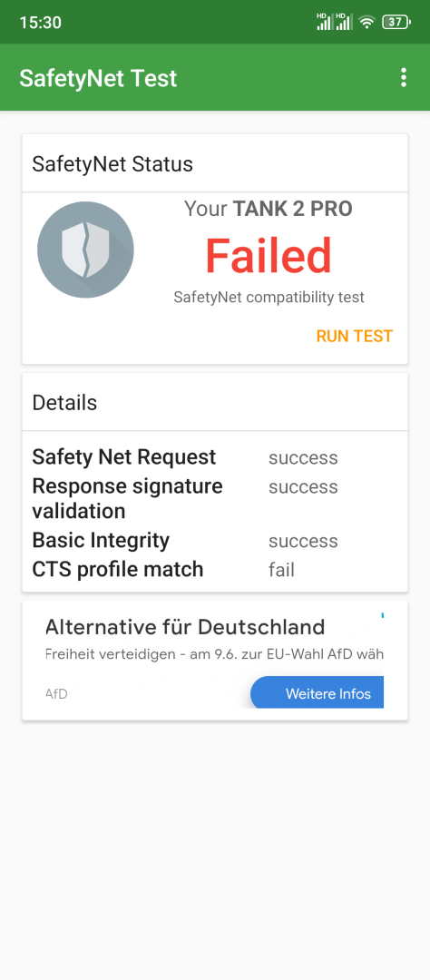This screenshot has width=430, height=980.
Task: Tap the battery level indicator
Action: click(x=396, y=22)
